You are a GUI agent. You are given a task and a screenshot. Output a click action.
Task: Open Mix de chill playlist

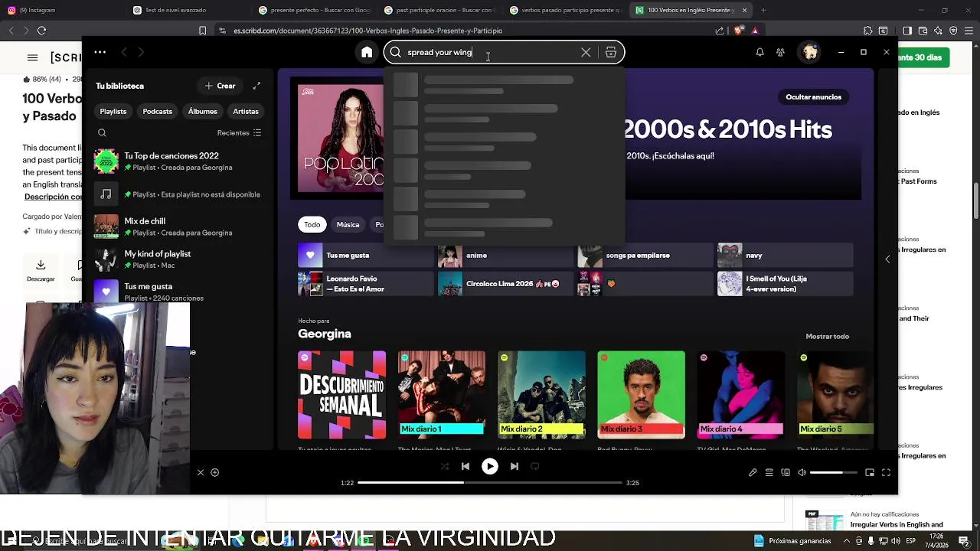178,227
